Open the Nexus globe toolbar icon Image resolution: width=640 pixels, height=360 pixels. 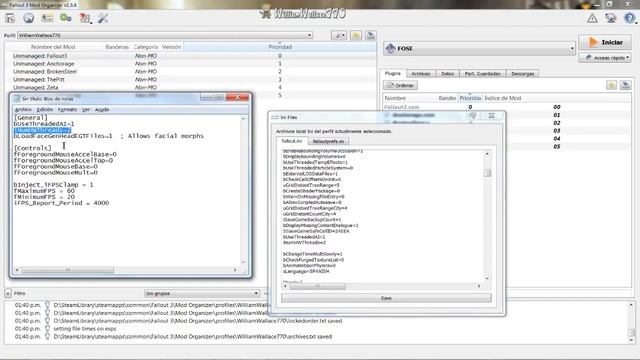(29, 18)
